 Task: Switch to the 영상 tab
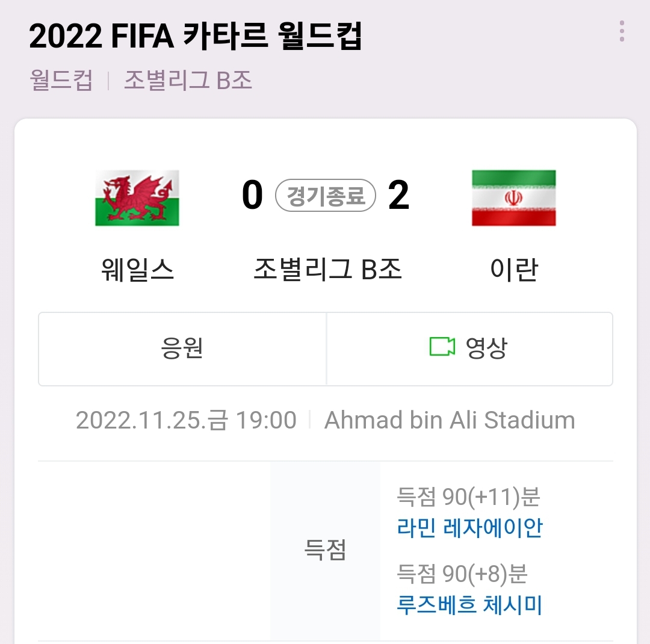(485, 348)
